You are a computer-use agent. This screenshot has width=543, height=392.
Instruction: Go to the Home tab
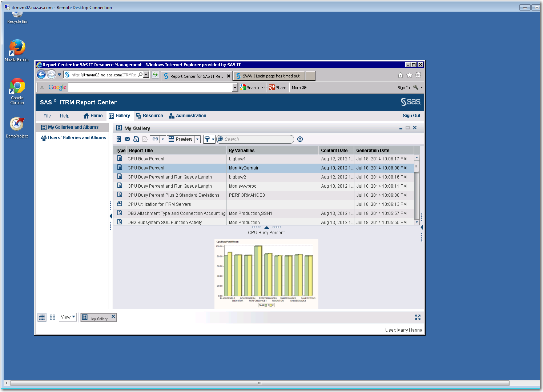pyautogui.click(x=93, y=116)
